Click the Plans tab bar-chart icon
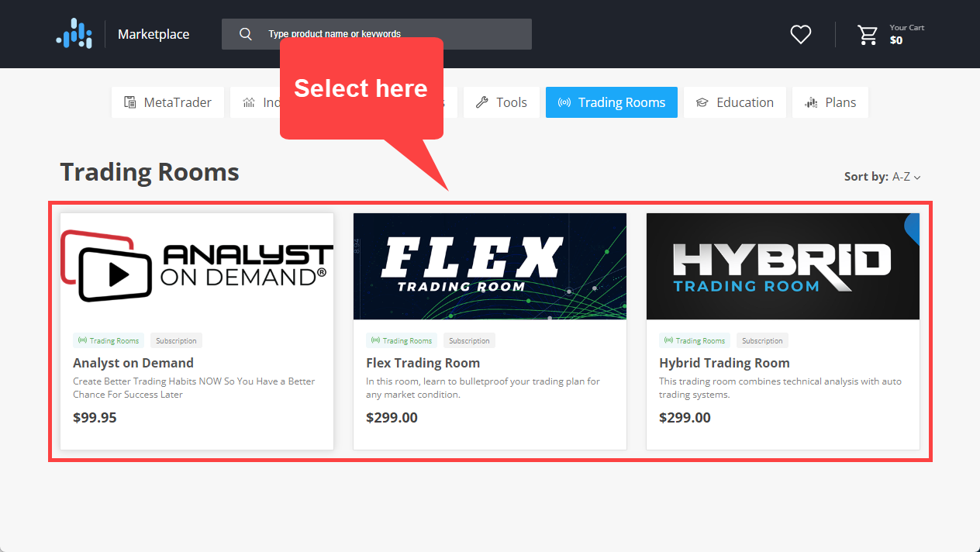 [811, 102]
